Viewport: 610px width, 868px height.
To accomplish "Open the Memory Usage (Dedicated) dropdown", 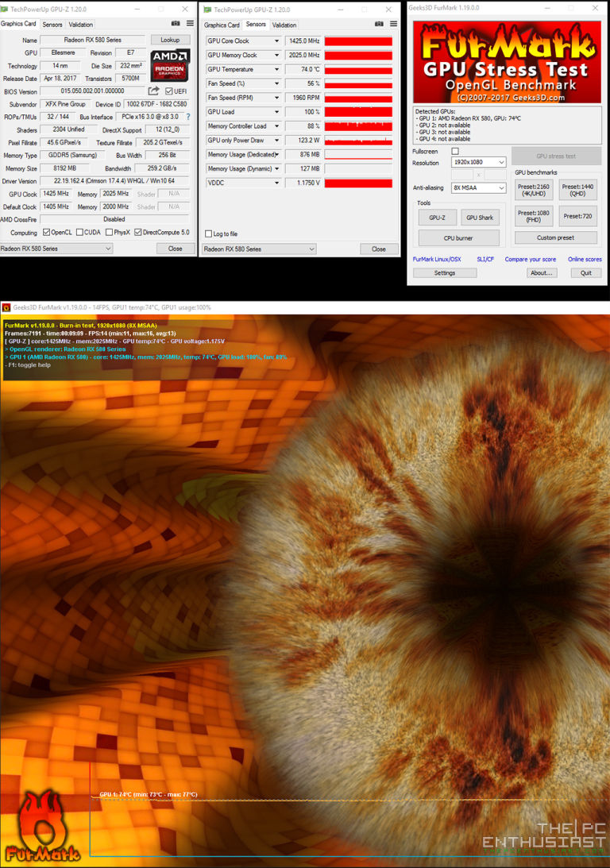I will coord(276,154).
